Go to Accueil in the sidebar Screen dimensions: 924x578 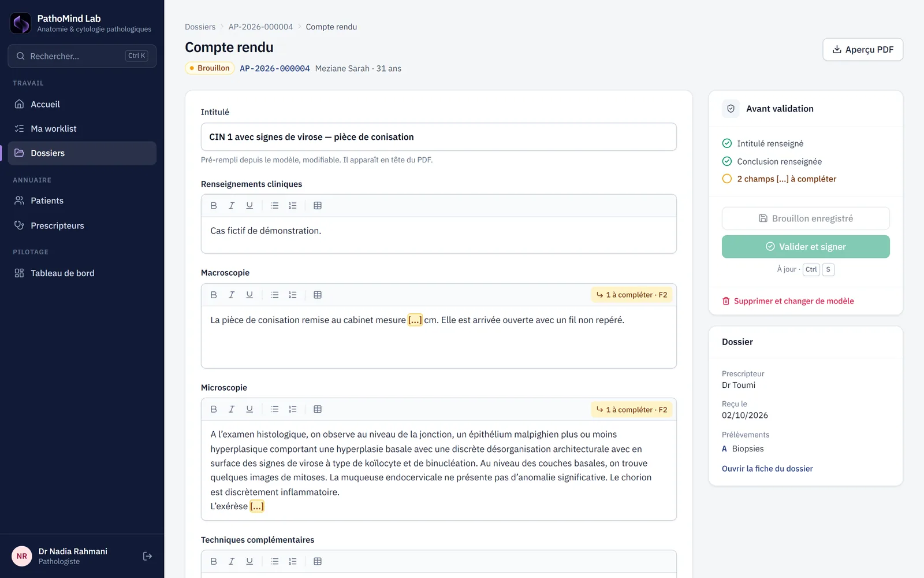point(82,104)
